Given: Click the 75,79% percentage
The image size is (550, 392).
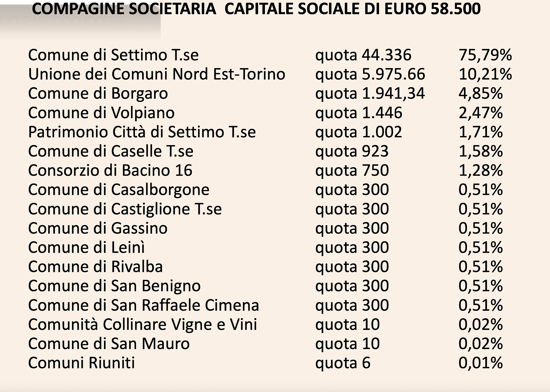Looking at the screenshot, I should point(485,55).
